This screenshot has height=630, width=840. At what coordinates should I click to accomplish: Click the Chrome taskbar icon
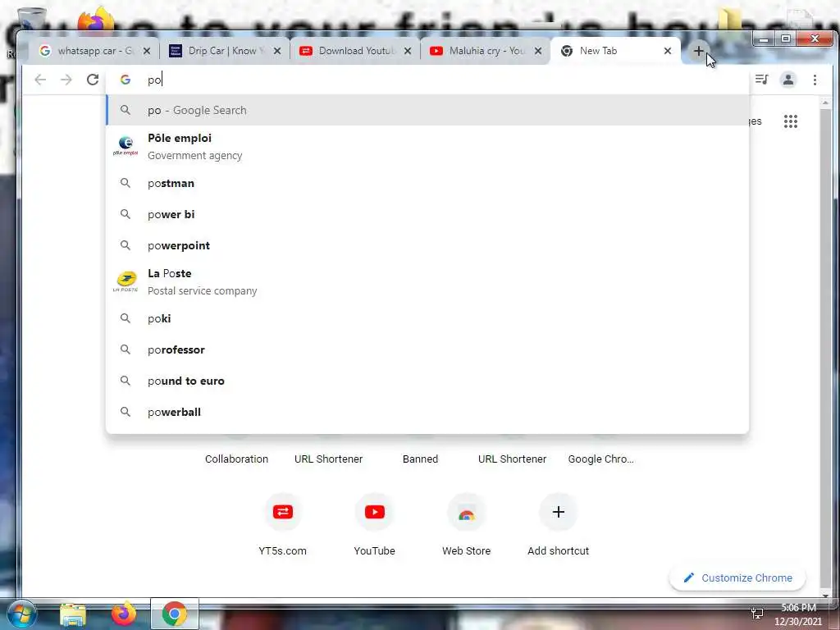click(175, 614)
